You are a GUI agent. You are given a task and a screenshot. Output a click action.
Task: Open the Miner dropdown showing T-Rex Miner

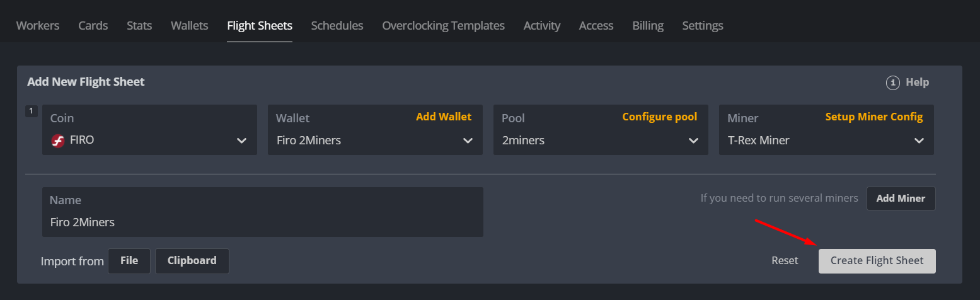point(826,140)
